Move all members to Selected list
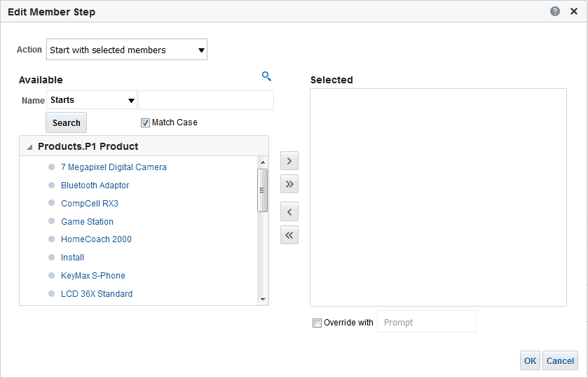Image resolution: width=588 pixels, height=378 pixels. pyautogui.click(x=289, y=184)
